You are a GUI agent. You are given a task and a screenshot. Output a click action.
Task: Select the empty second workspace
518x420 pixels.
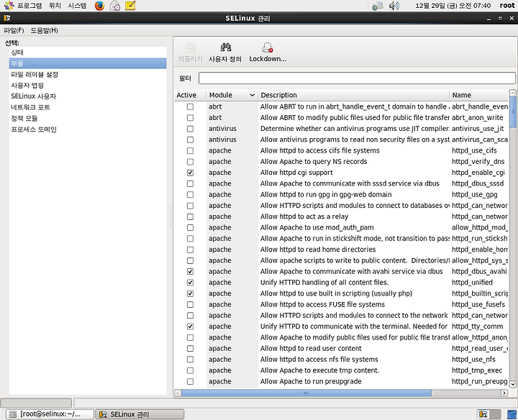tap(495, 414)
